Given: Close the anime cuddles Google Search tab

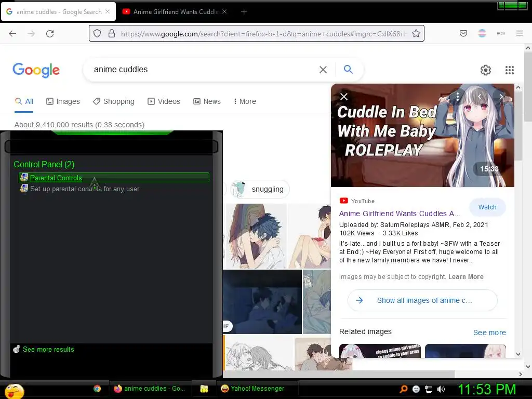Looking at the screenshot, I should pos(108,11).
